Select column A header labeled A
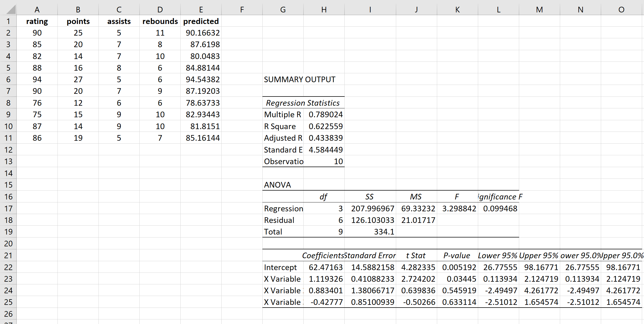This screenshot has width=644, height=324. pos(37,9)
